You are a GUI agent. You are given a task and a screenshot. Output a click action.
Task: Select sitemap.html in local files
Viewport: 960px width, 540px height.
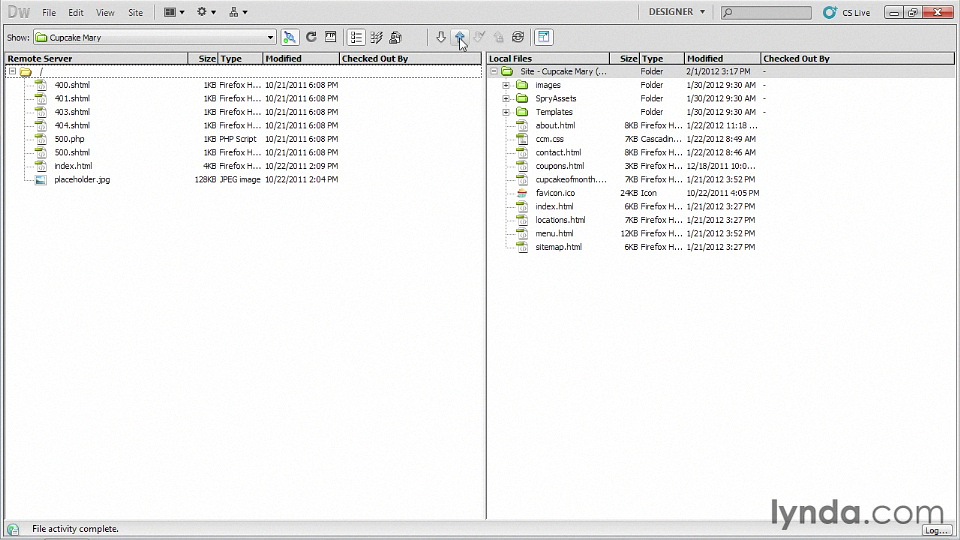558,247
